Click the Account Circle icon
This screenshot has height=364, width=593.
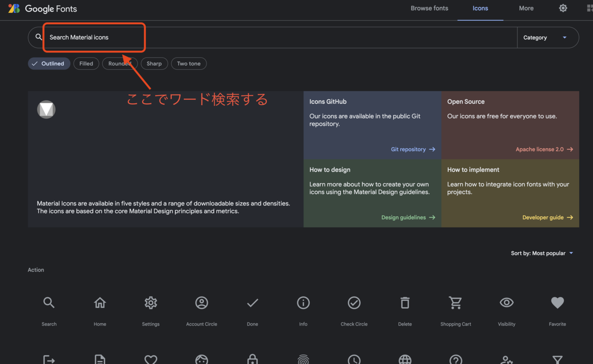pos(202,303)
